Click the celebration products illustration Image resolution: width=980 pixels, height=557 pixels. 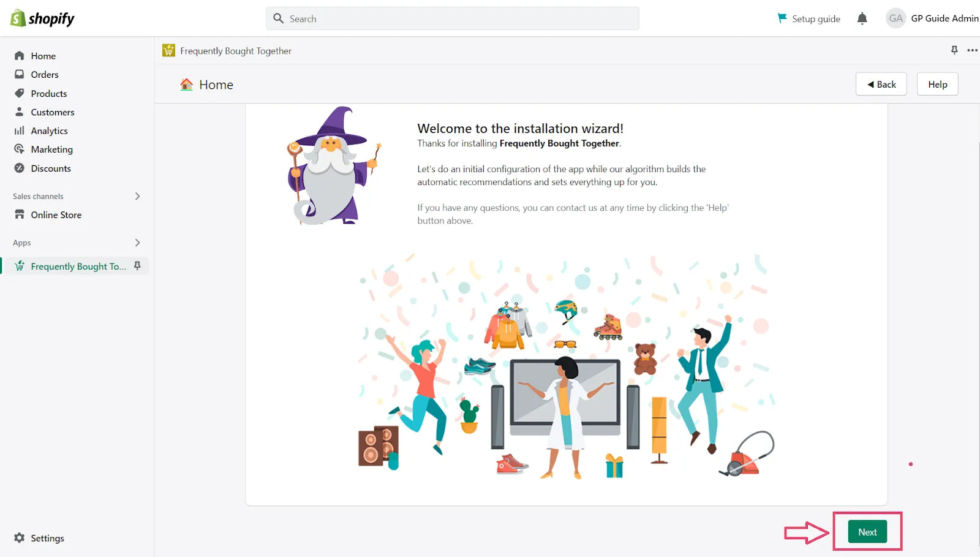(x=567, y=366)
